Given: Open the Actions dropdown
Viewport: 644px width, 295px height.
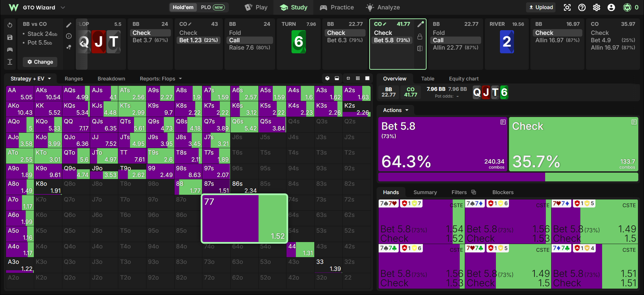Looking at the screenshot, I should click(x=396, y=110).
